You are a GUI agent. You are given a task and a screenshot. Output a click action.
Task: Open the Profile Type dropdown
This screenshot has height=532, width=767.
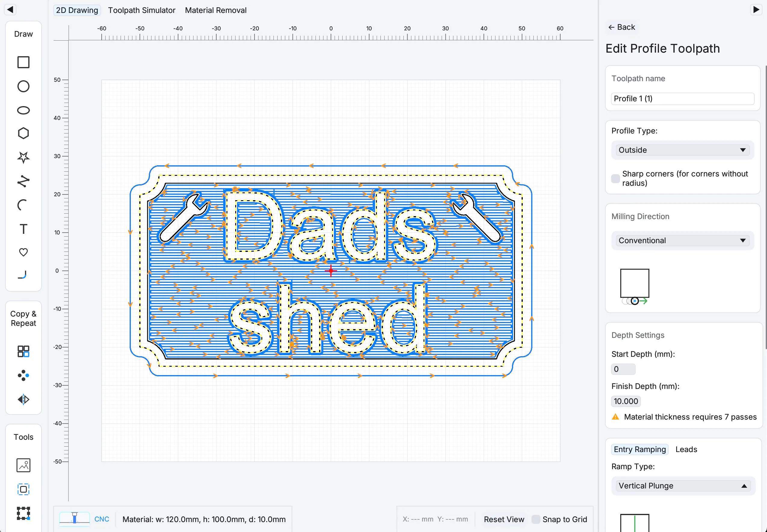coord(682,150)
